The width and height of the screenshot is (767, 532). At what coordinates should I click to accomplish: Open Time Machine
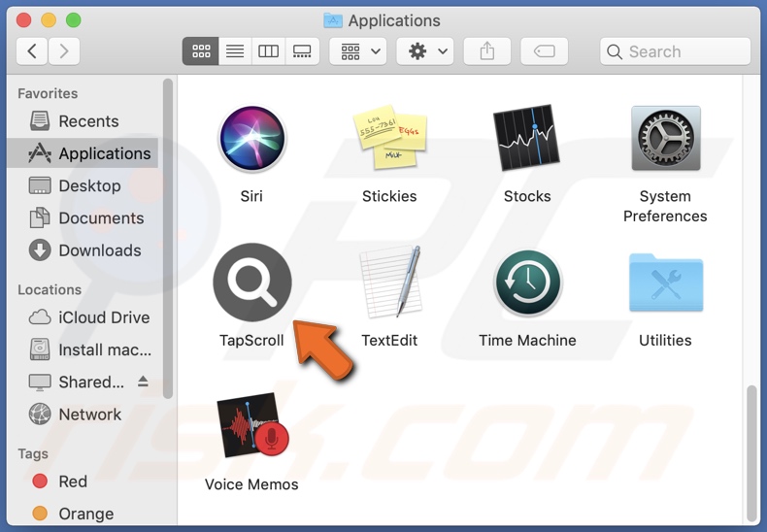coord(527,283)
